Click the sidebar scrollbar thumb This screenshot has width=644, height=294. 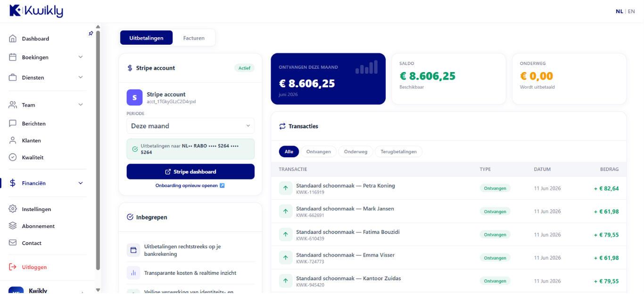98,150
